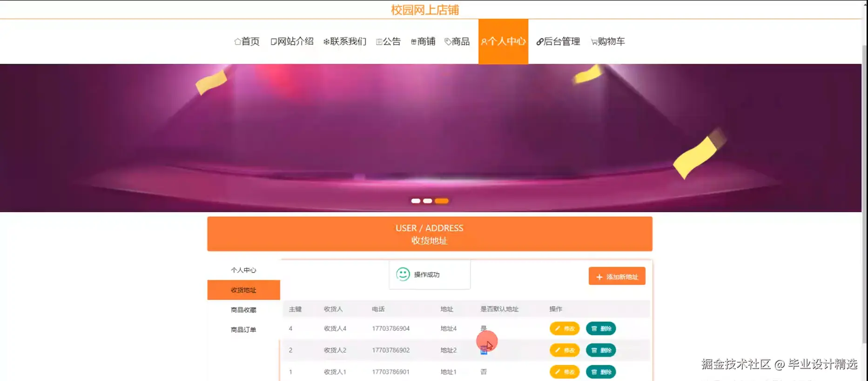Open the 公告 announcements page
This screenshot has width=868, height=381.
point(388,41)
